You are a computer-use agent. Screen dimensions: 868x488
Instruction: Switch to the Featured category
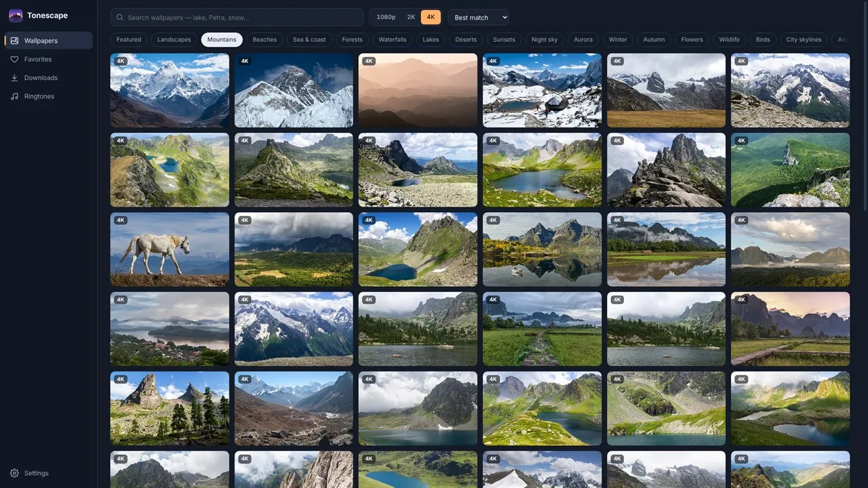point(129,39)
